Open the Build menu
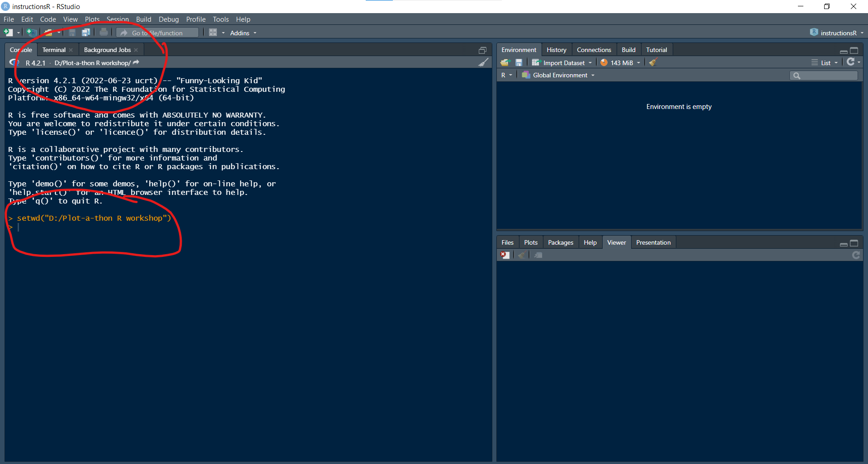This screenshot has height=464, width=868. [144, 19]
